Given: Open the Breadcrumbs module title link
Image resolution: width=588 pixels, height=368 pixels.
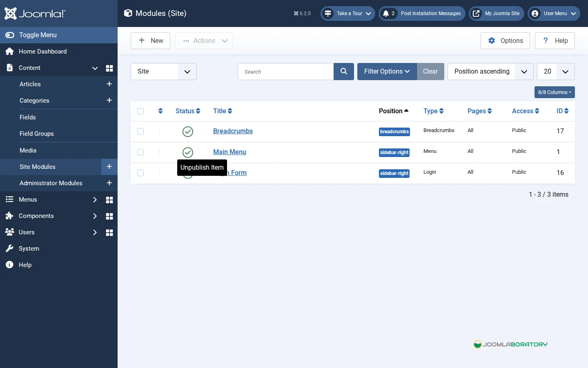Looking at the screenshot, I should point(233,131).
